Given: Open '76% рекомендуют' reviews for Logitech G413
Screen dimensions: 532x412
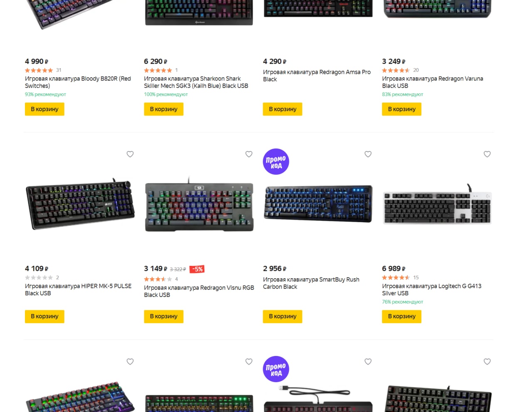Looking at the screenshot, I should [402, 302].
